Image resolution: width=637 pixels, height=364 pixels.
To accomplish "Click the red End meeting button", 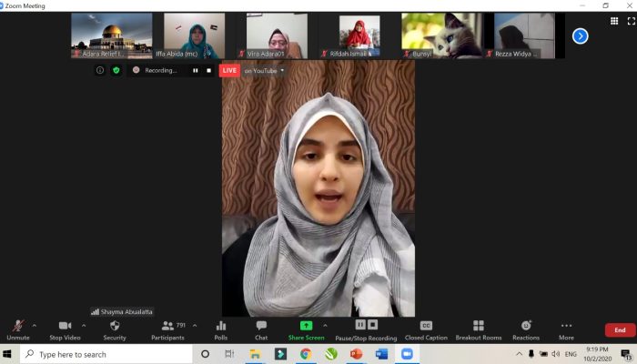I will [620, 329].
